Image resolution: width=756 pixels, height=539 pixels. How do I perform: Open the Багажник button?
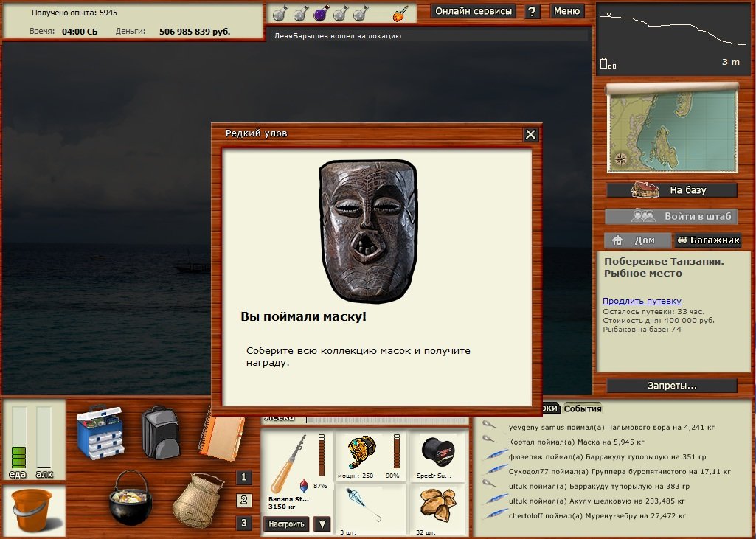(x=708, y=240)
